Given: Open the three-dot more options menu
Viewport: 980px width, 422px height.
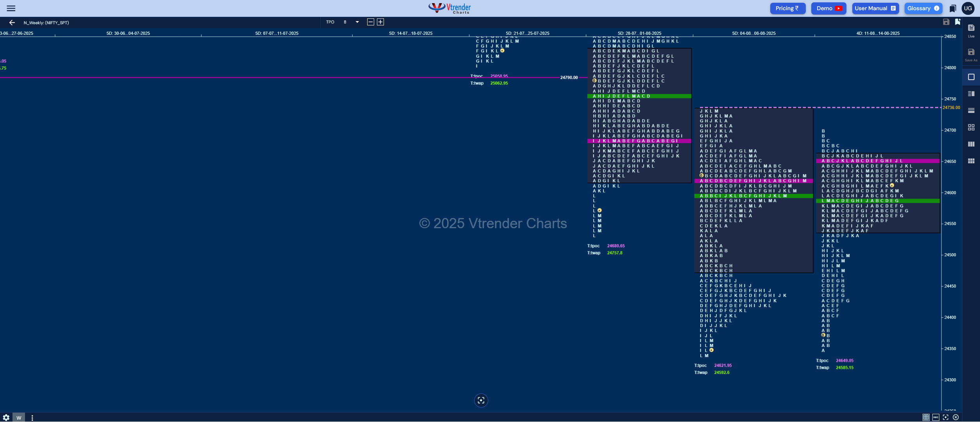Looking at the screenshot, I should pyautogui.click(x=32, y=418).
